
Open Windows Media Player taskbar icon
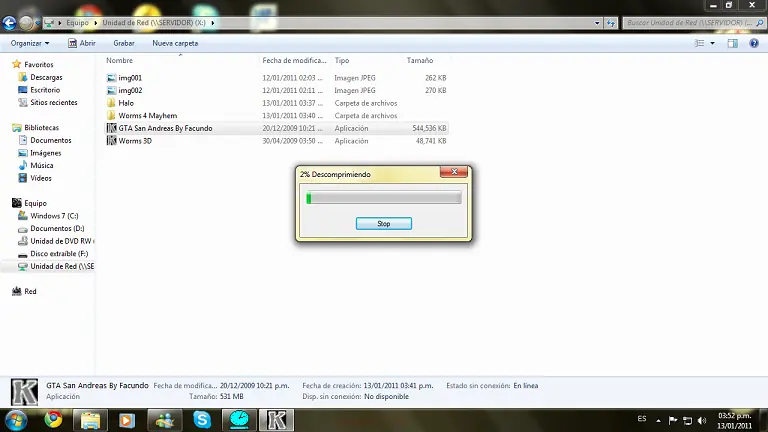point(127,420)
